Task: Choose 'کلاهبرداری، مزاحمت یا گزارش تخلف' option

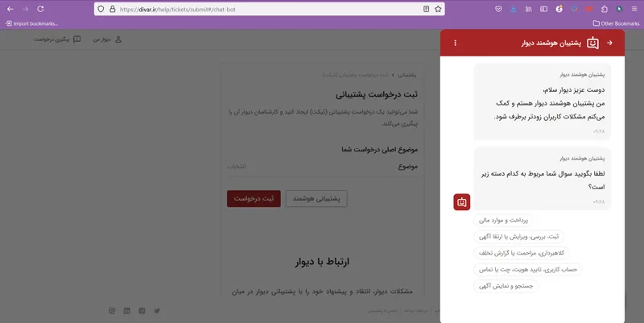Action: (522, 253)
